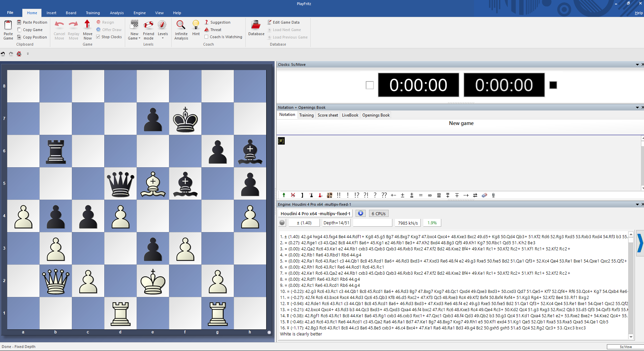
Task: Click the white queen on b2
Action: [x=56, y=281]
